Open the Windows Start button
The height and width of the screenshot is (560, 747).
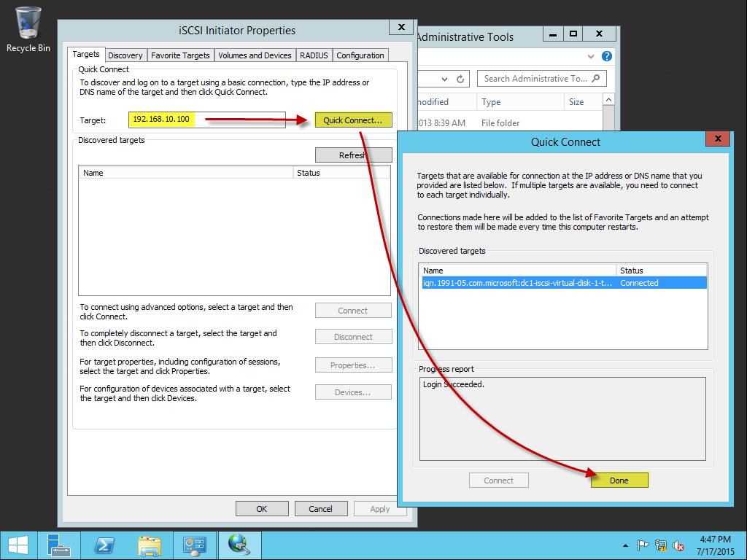pyautogui.click(x=18, y=545)
